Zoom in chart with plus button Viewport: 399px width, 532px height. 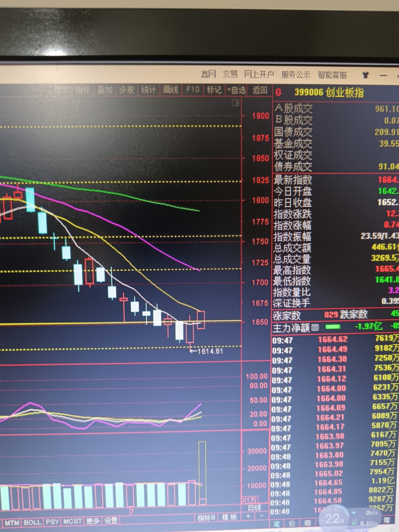[248, 516]
